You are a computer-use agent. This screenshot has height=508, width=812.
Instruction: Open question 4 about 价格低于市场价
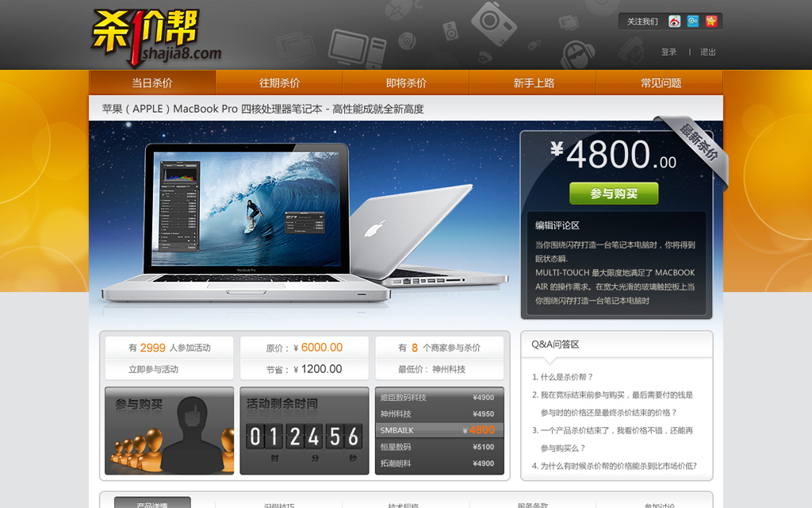[615, 466]
